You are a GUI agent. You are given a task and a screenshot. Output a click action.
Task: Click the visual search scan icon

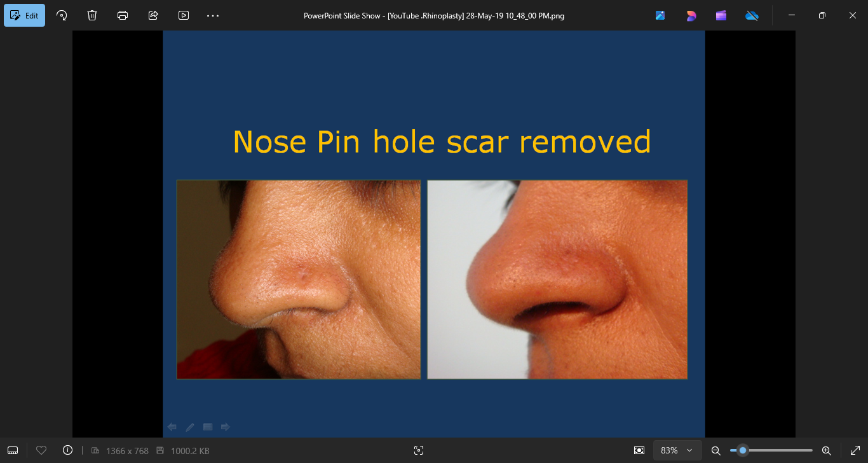[x=418, y=450]
